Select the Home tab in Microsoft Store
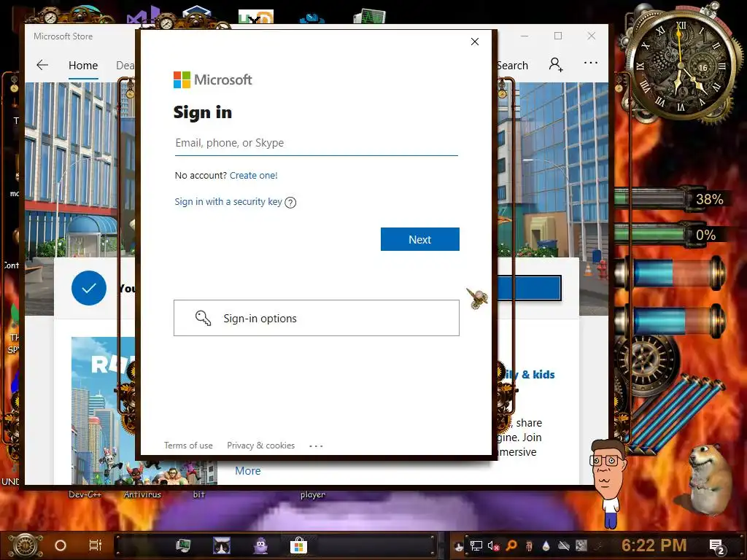 pos(83,65)
